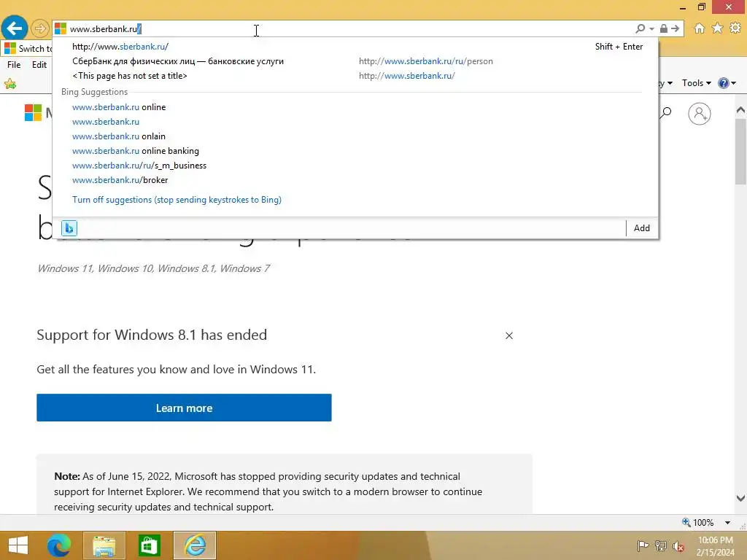The height and width of the screenshot is (560, 747).
Task: Click Turn off suggestions link
Action: [177, 200]
